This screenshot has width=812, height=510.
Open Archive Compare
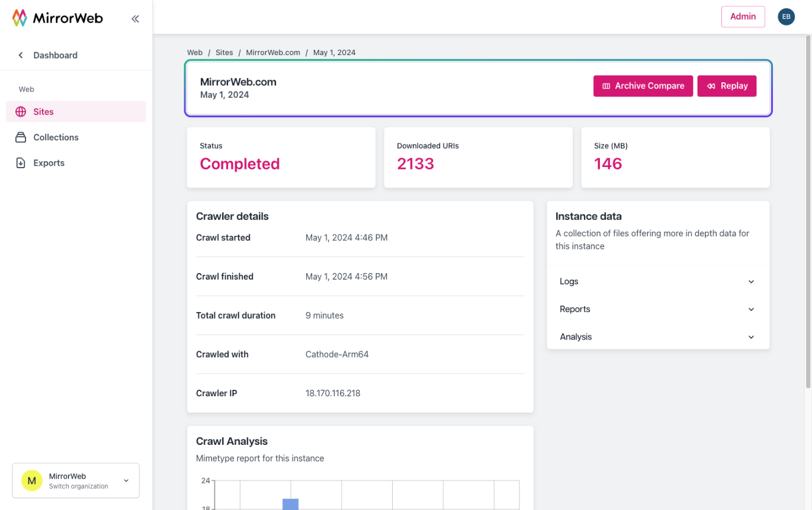pyautogui.click(x=643, y=86)
